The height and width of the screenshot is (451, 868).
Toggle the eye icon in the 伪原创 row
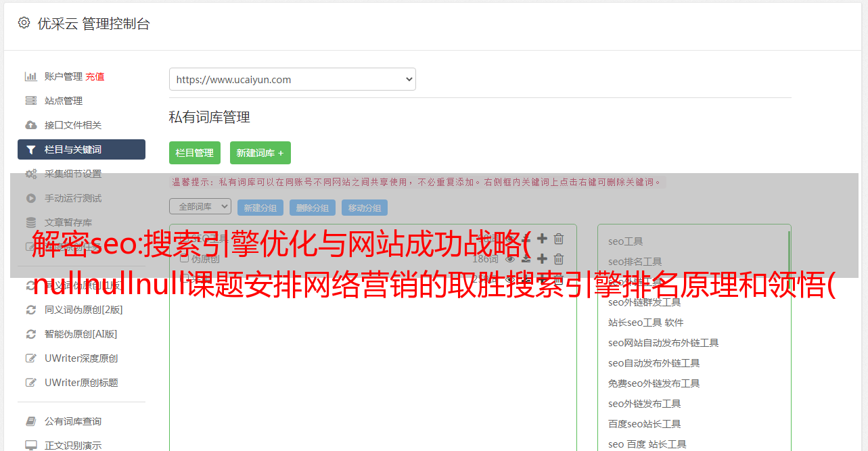pyautogui.click(x=510, y=259)
